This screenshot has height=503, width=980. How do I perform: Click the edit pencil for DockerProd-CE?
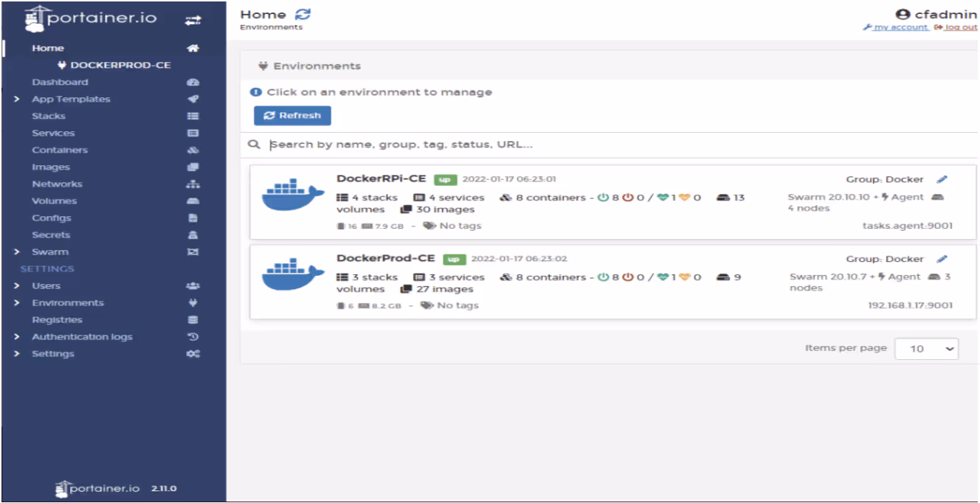click(x=942, y=259)
